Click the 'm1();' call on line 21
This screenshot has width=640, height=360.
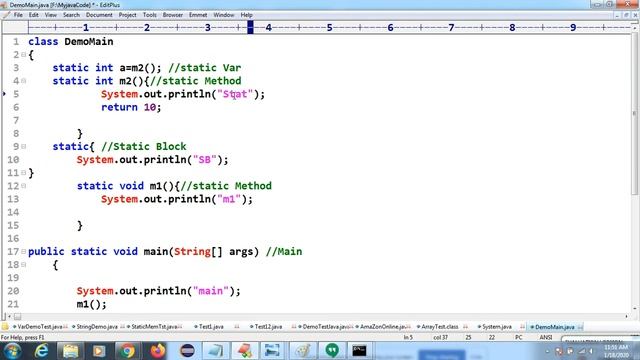click(91, 304)
